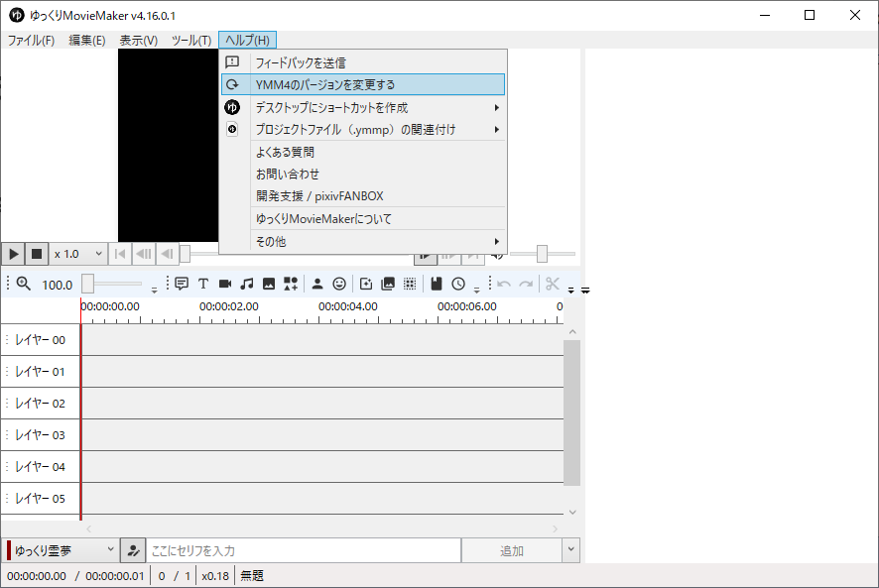Click the seek bar handle under preview
This screenshot has height=588, width=879.
(x=185, y=254)
